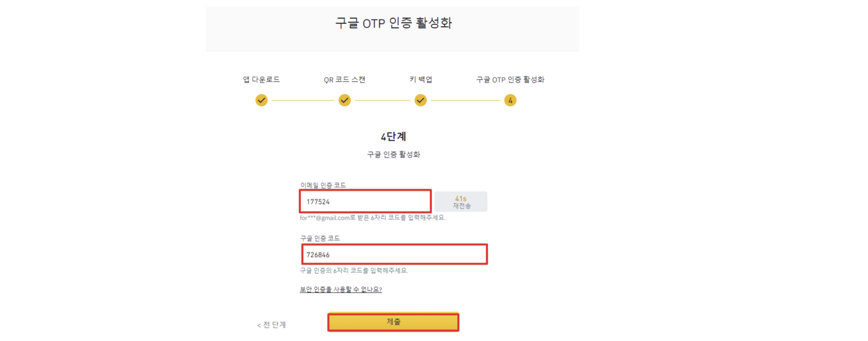Click the 4단계 heading text
Viewport: 868px width, 341px height.
[394, 136]
